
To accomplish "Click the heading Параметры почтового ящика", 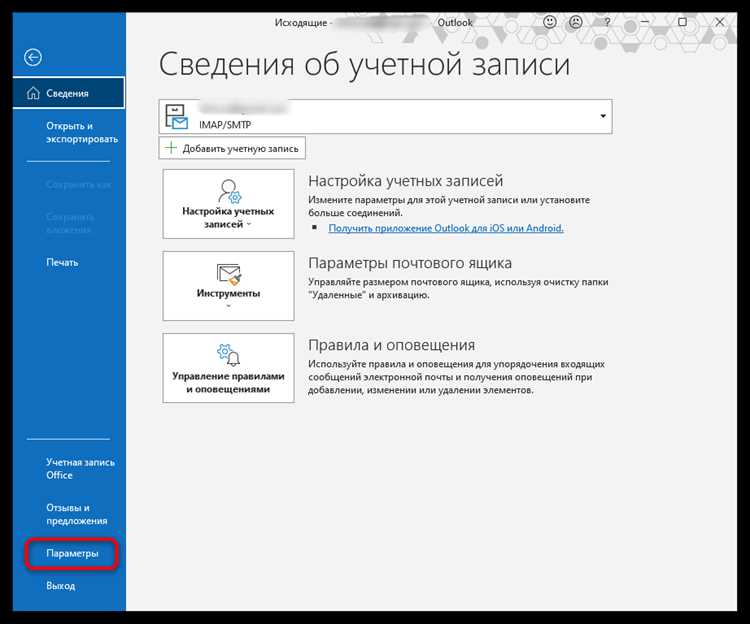I will tap(410, 263).
